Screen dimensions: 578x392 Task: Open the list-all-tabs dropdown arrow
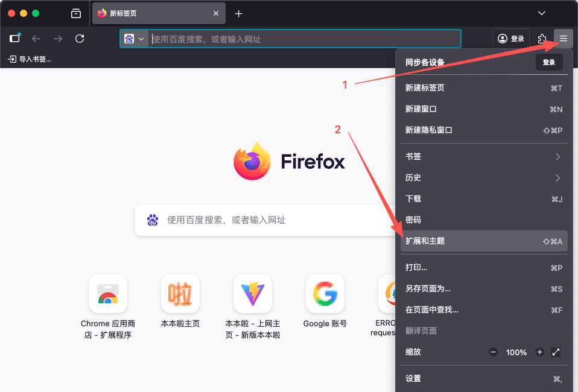tap(541, 13)
